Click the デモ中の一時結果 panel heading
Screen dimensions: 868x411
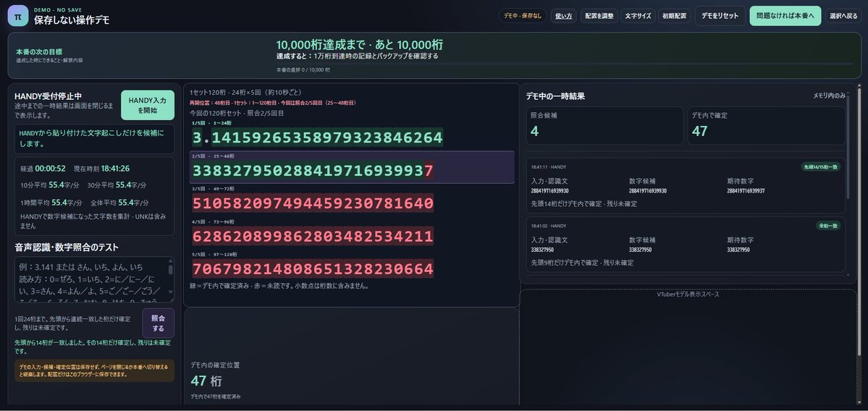point(555,96)
